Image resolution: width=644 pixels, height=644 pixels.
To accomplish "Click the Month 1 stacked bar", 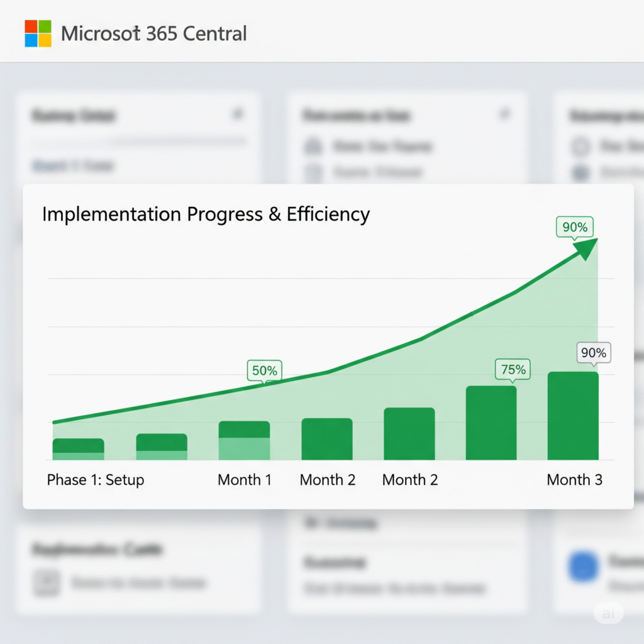I will click(245, 440).
